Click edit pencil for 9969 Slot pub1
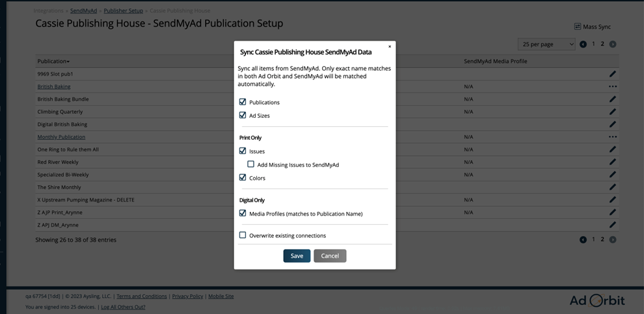The height and width of the screenshot is (314, 644). pos(612,74)
